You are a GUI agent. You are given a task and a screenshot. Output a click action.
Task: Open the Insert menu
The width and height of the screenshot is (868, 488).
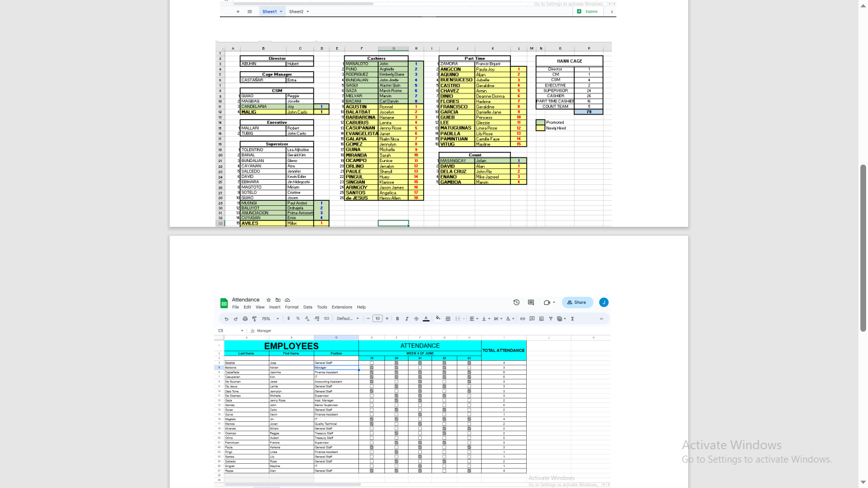click(275, 307)
